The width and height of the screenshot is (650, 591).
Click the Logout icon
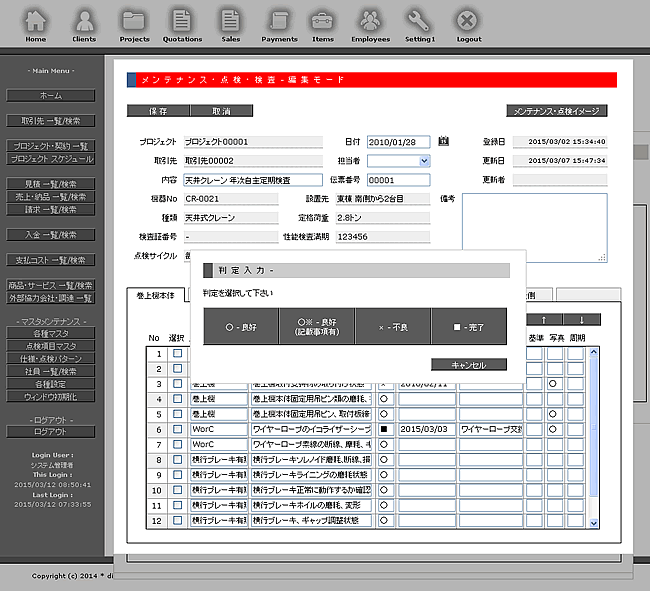469,26
